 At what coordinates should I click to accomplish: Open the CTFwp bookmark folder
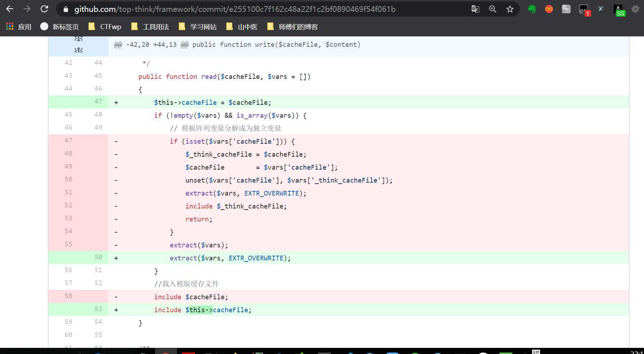point(105,27)
